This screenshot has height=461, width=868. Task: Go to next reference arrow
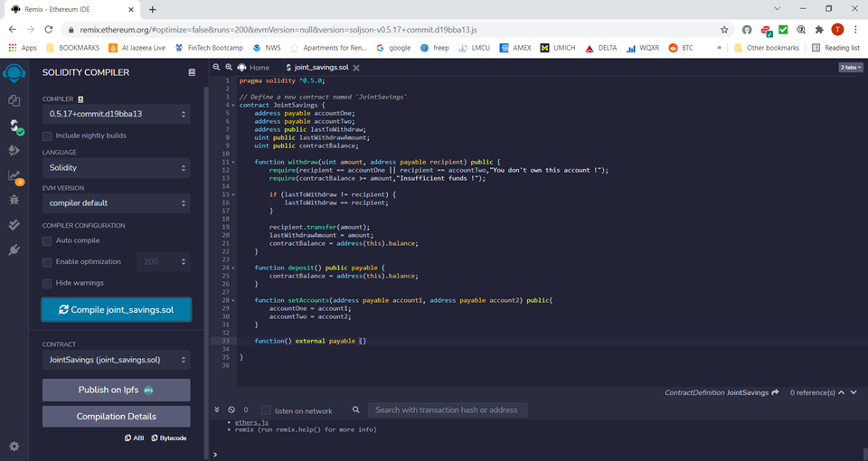(854, 392)
